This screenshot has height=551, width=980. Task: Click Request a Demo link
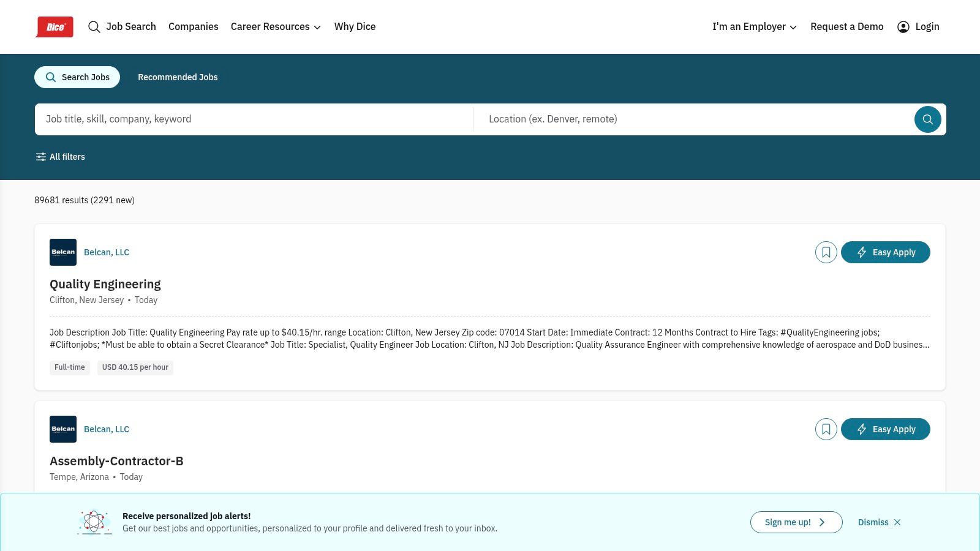coord(846,26)
